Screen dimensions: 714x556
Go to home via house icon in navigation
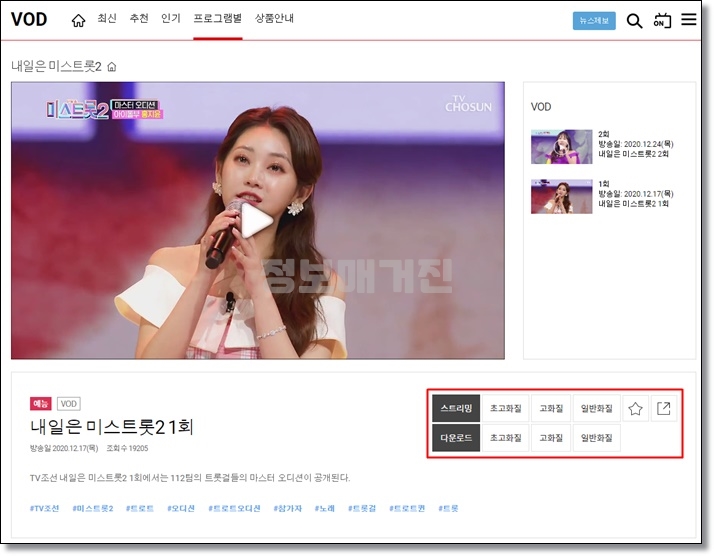pyautogui.click(x=78, y=20)
